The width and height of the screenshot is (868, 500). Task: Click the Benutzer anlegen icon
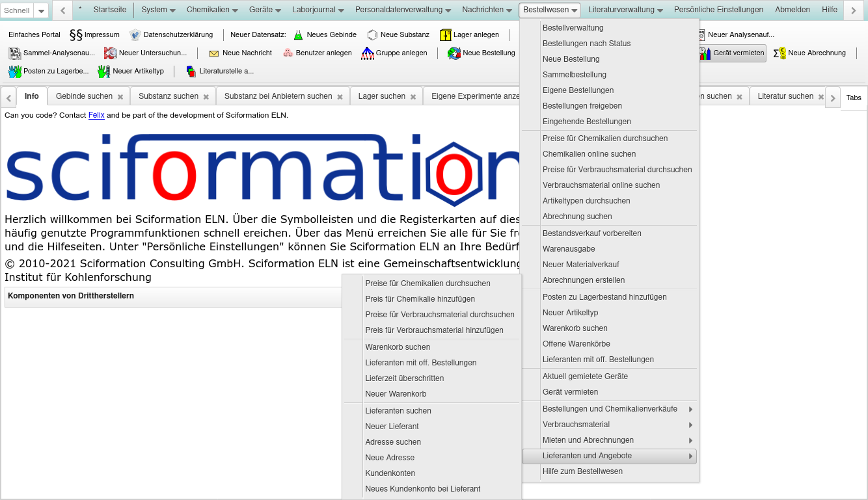coord(288,53)
